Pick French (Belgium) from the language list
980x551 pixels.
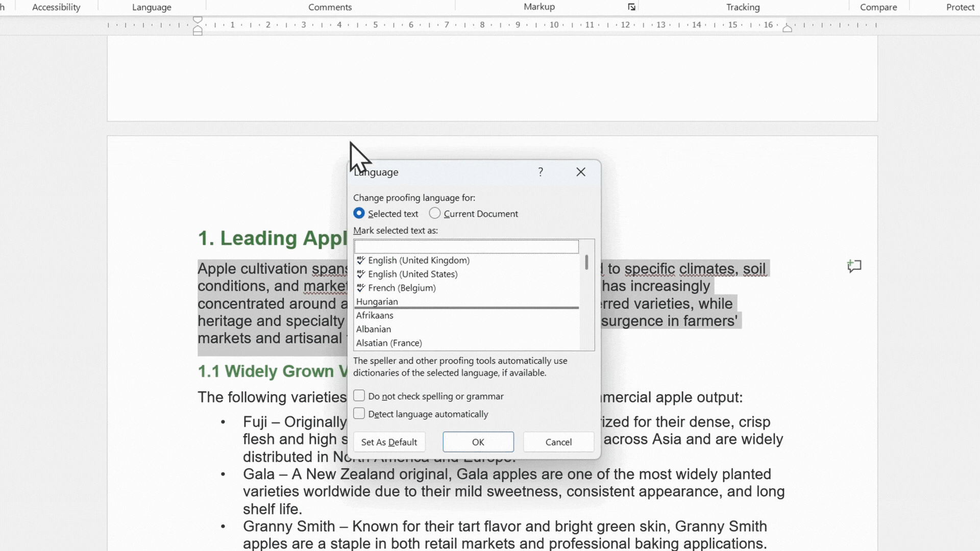[467, 288]
